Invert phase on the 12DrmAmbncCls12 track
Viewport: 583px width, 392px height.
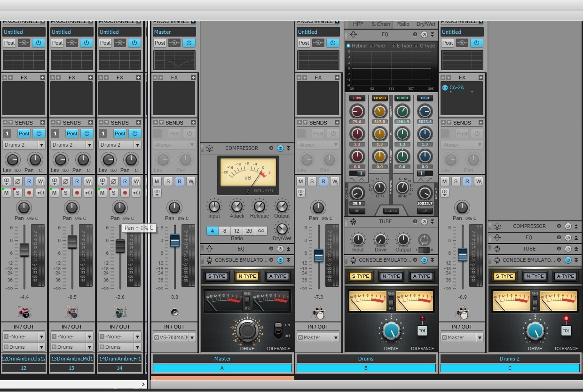pos(19,181)
